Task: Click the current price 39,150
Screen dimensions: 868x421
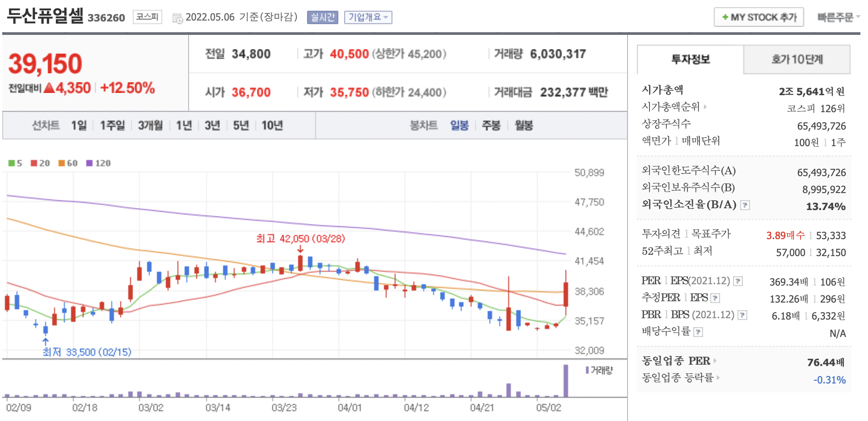Action: click(x=45, y=63)
